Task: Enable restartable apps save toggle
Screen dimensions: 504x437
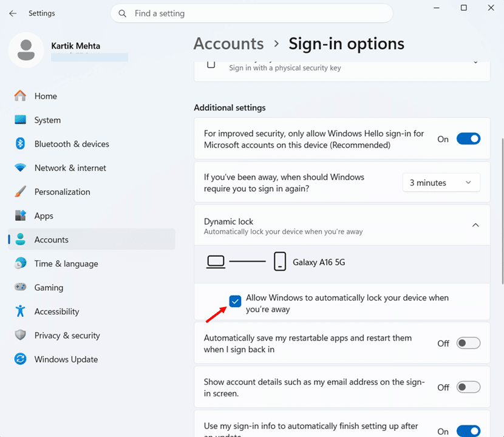Action: pyautogui.click(x=468, y=343)
